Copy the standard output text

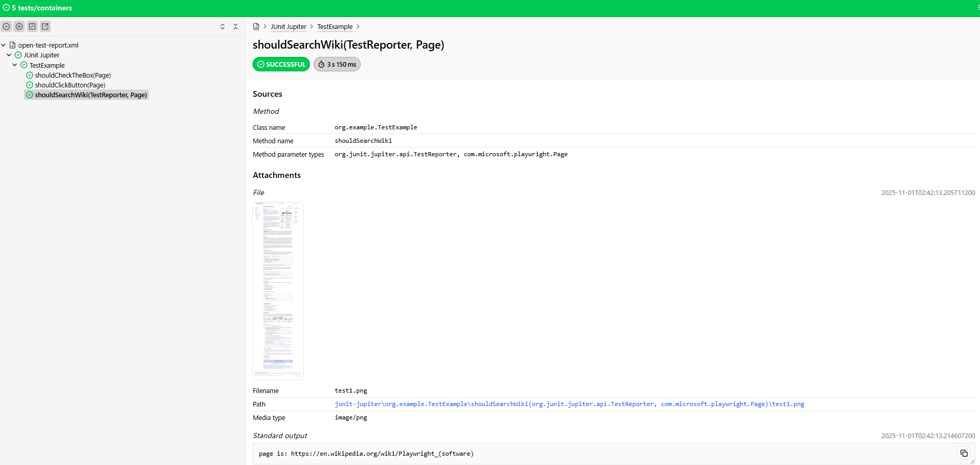[x=964, y=453]
